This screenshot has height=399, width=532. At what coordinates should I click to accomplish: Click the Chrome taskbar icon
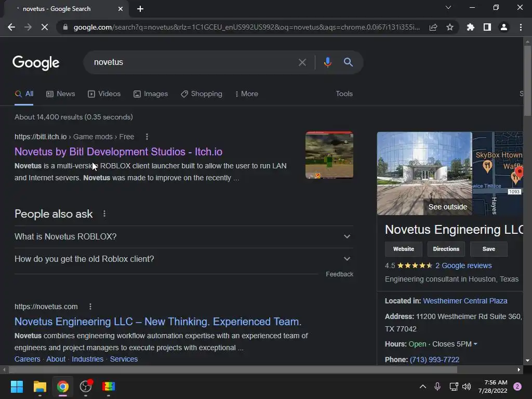point(63,387)
